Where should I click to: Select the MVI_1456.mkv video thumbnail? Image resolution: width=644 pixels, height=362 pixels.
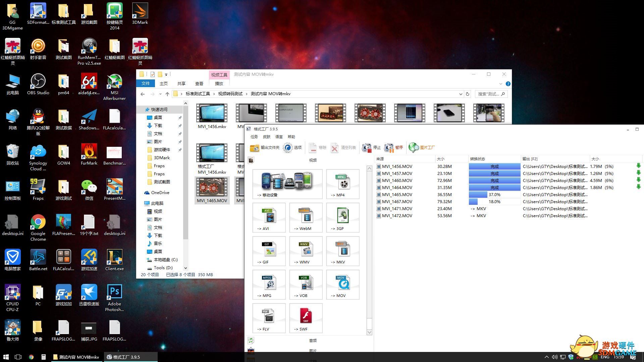pos(212,113)
